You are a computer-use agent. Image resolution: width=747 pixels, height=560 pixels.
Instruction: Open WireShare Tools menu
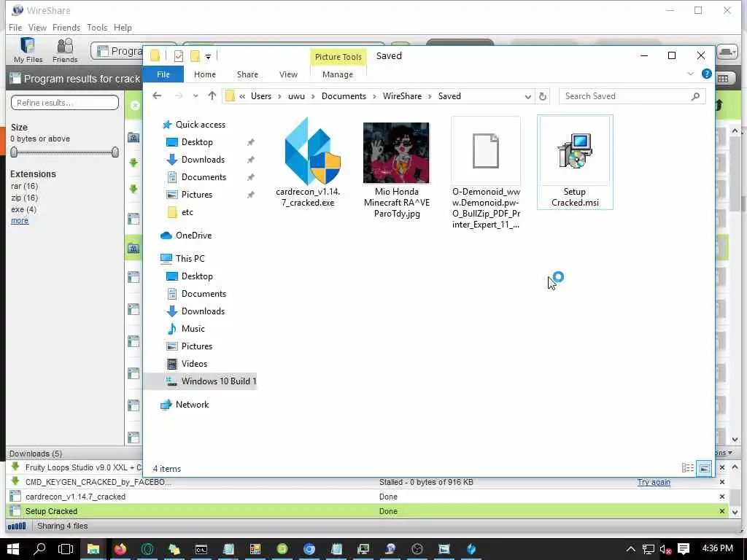pos(97,28)
